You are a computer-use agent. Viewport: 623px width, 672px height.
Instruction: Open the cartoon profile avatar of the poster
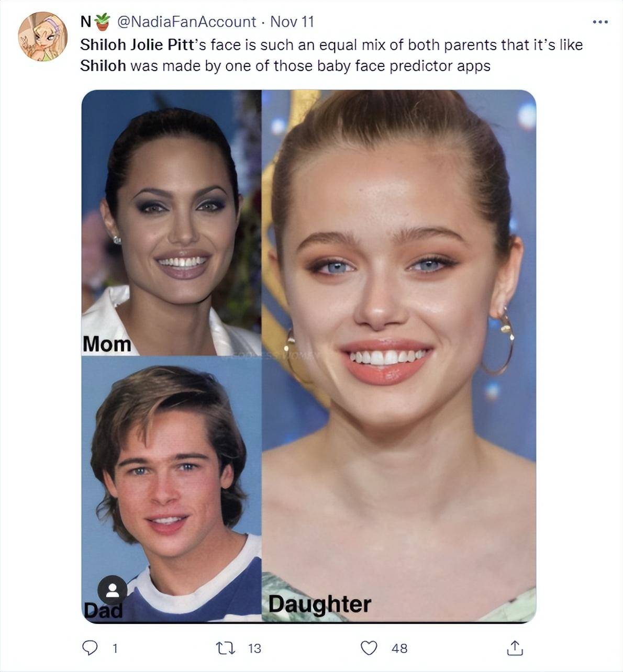[42, 37]
